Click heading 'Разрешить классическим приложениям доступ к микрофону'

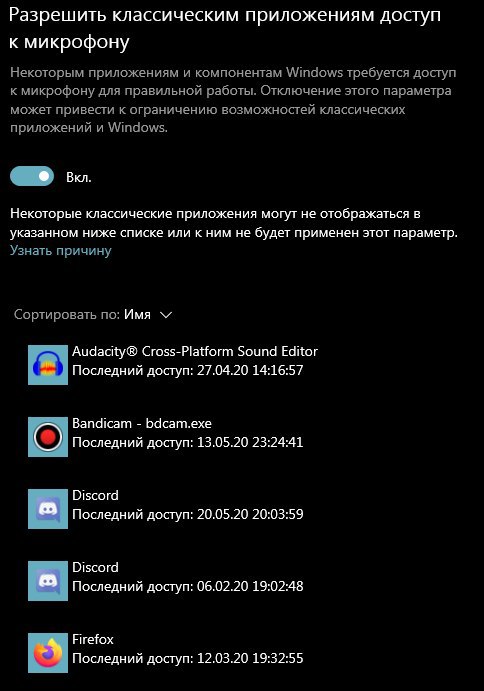[225, 28]
